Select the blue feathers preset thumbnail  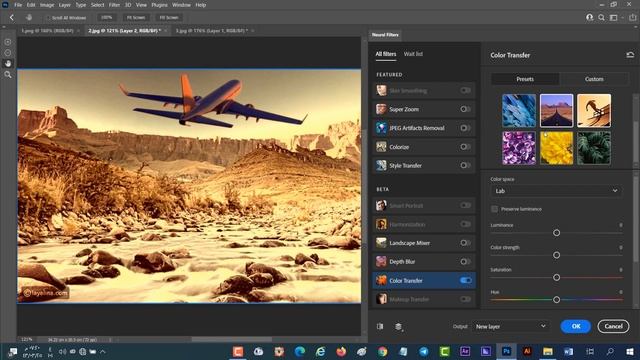tap(519, 111)
